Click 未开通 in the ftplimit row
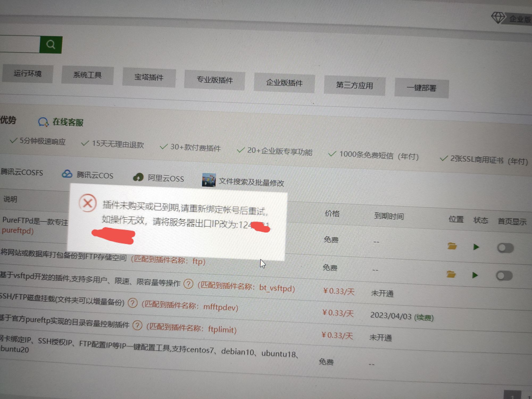The image size is (532, 399). (x=380, y=338)
